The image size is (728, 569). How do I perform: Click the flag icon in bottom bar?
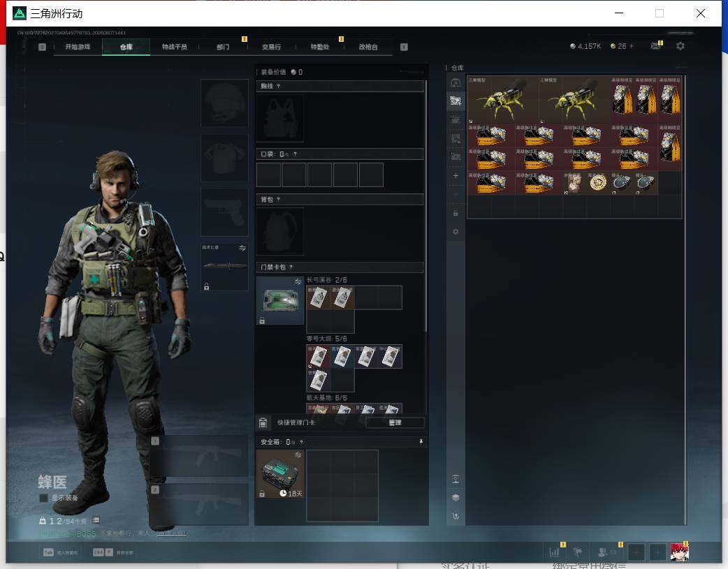[x=578, y=552]
